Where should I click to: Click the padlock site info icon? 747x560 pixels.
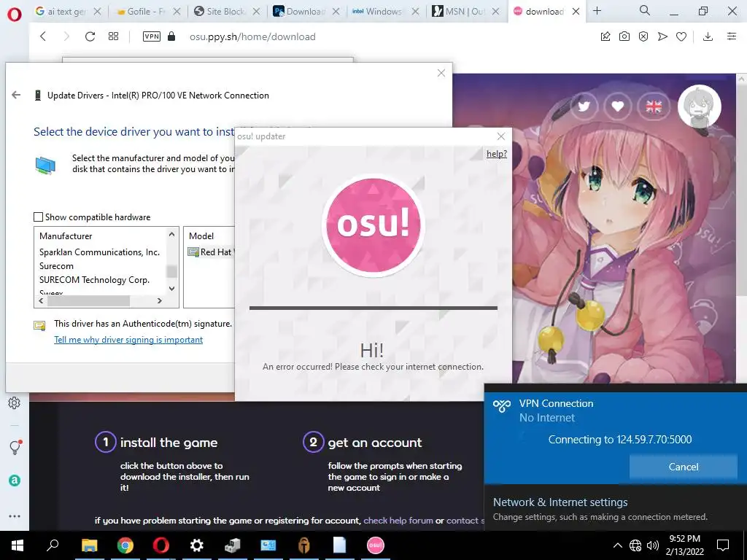click(x=171, y=36)
